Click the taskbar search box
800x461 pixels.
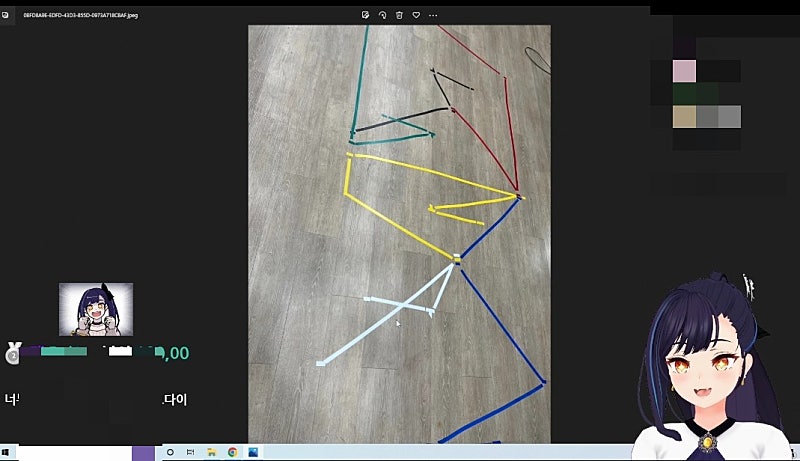[74, 453]
